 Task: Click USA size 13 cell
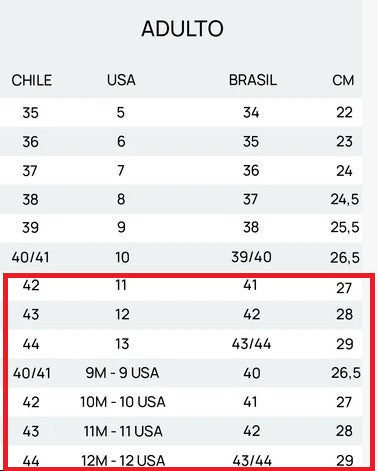122,344
